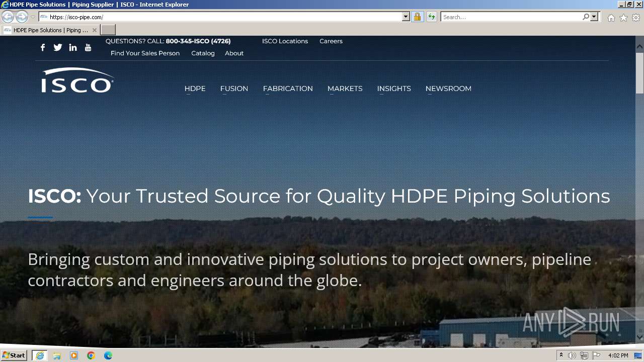Open ISCO's YouTube icon
Viewport: 644px width, 362px height.
[x=88, y=47]
